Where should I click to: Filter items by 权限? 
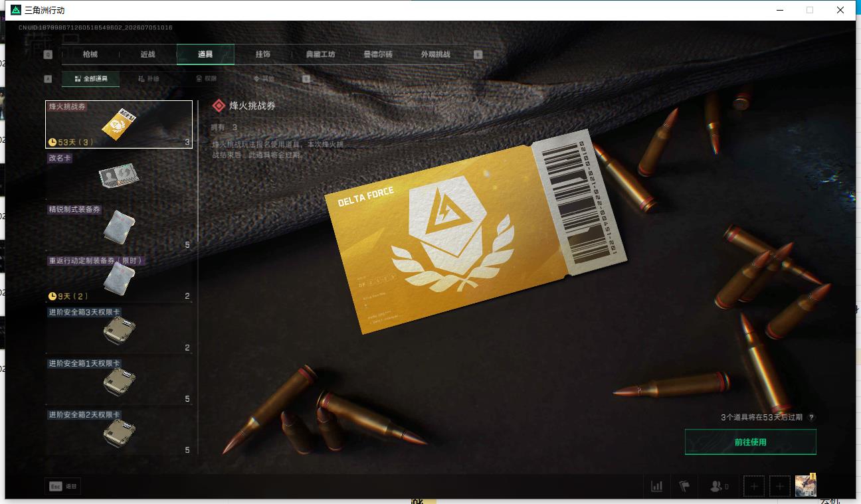(x=206, y=78)
